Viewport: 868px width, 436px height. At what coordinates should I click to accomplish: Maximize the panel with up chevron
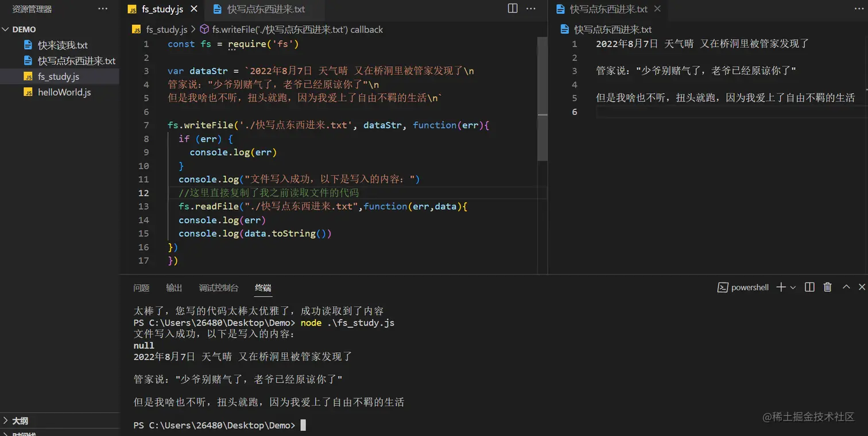click(x=846, y=287)
